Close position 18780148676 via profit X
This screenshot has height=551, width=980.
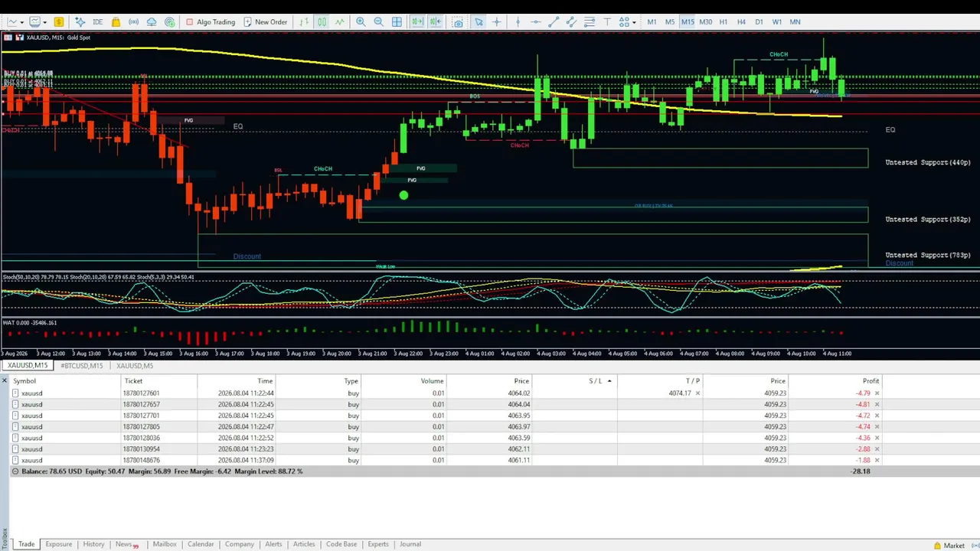point(877,461)
